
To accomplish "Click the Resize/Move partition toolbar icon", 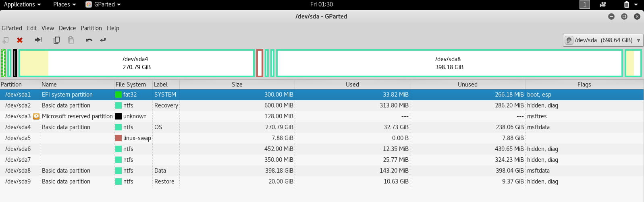I will pyautogui.click(x=38, y=40).
